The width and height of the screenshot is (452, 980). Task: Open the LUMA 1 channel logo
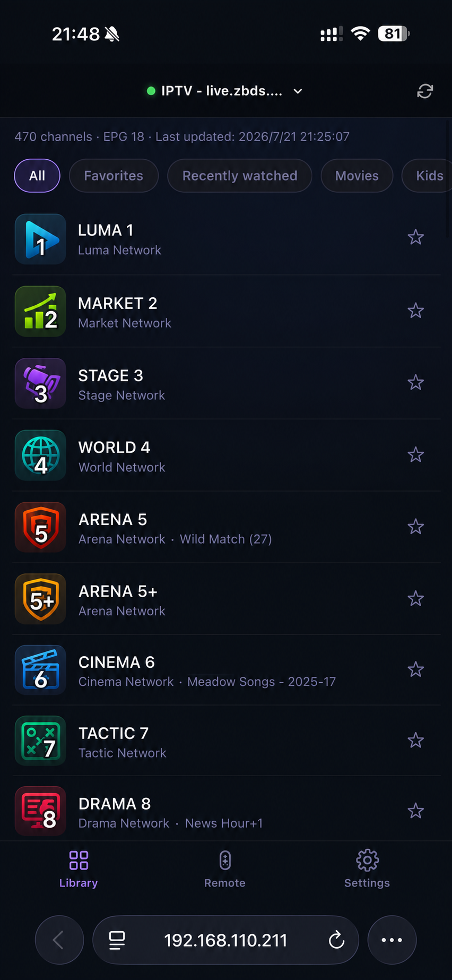(x=40, y=239)
